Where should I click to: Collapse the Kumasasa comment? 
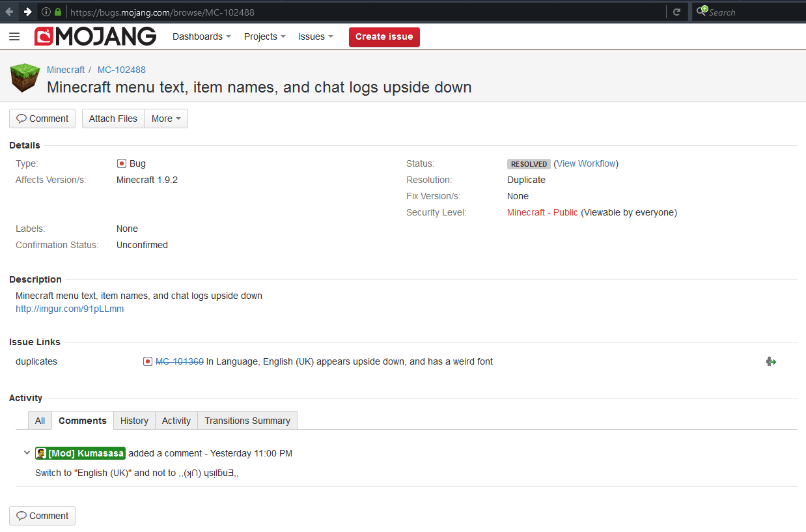click(27, 453)
